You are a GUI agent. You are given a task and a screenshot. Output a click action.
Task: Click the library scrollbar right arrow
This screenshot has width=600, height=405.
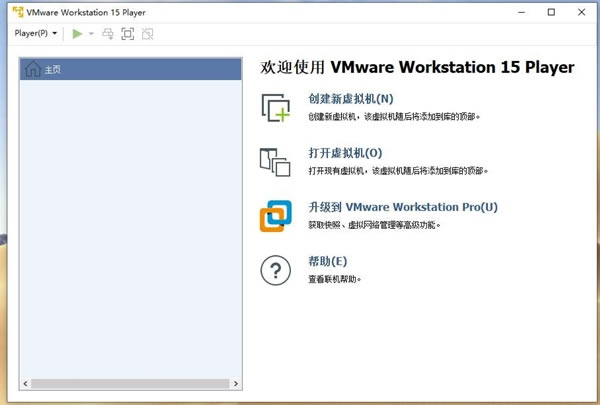coord(236,384)
